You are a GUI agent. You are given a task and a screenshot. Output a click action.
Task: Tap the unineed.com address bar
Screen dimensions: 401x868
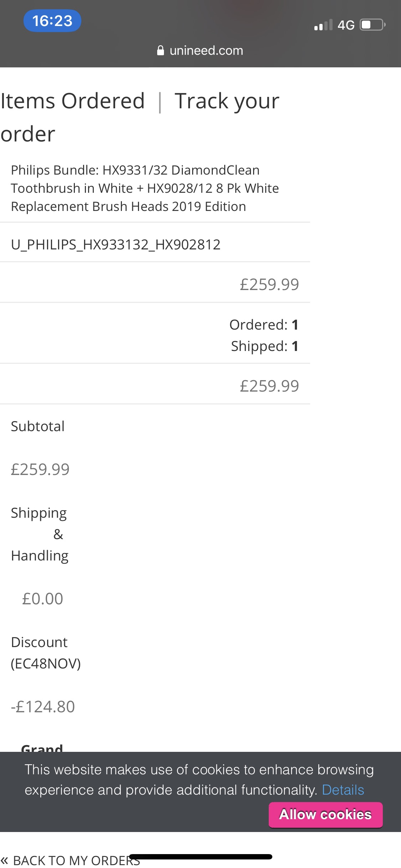(200, 51)
